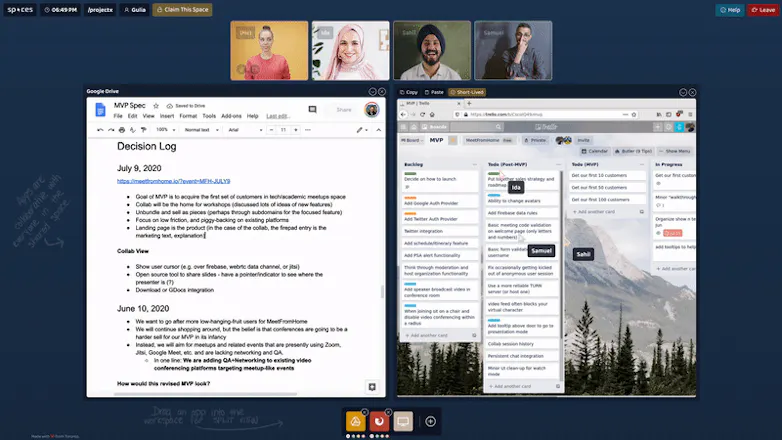Open Trello home icon in header

413,127
